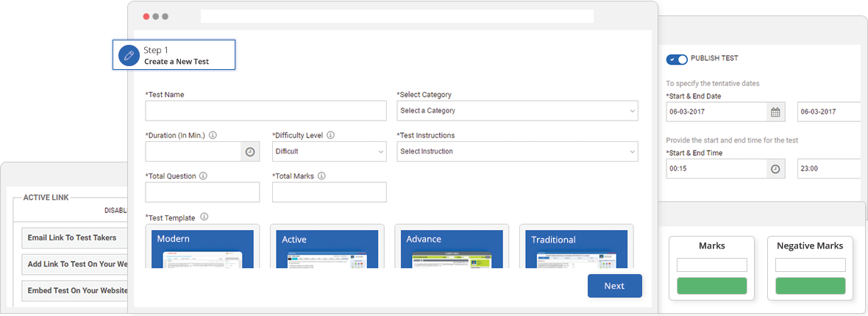Show info tooltip for Total Marks
Viewport: 868px width, 316px height.
(321, 176)
